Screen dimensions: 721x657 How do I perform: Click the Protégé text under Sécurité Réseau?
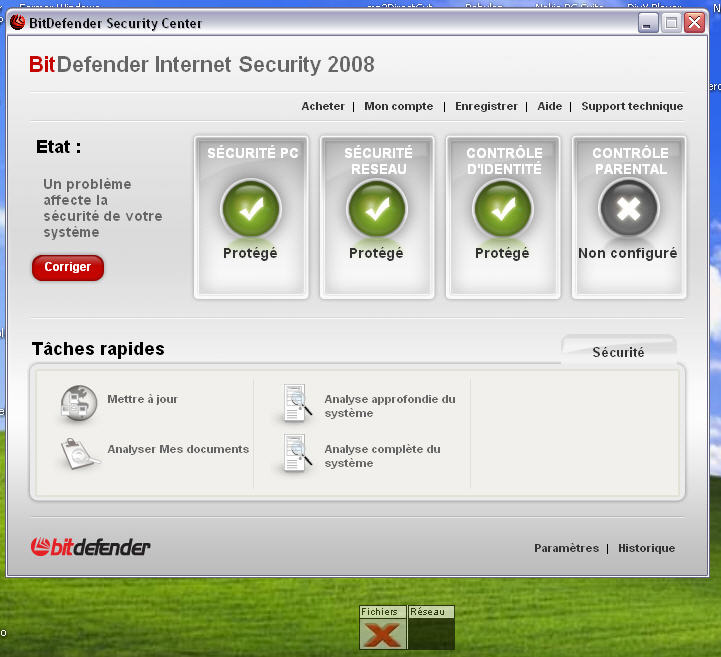(x=376, y=253)
